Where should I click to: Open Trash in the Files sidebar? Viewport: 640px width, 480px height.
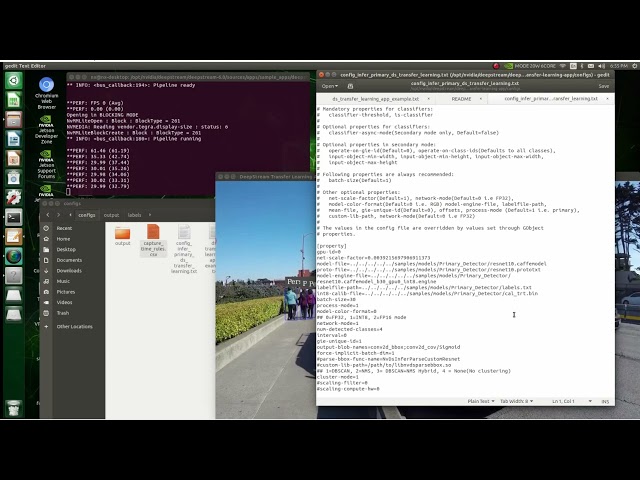72,313
